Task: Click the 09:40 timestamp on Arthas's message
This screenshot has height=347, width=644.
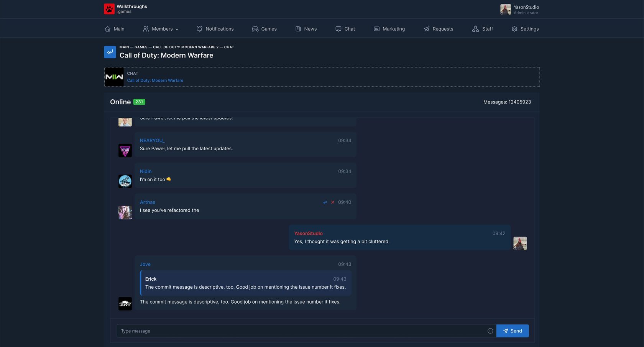Action: coord(345,202)
